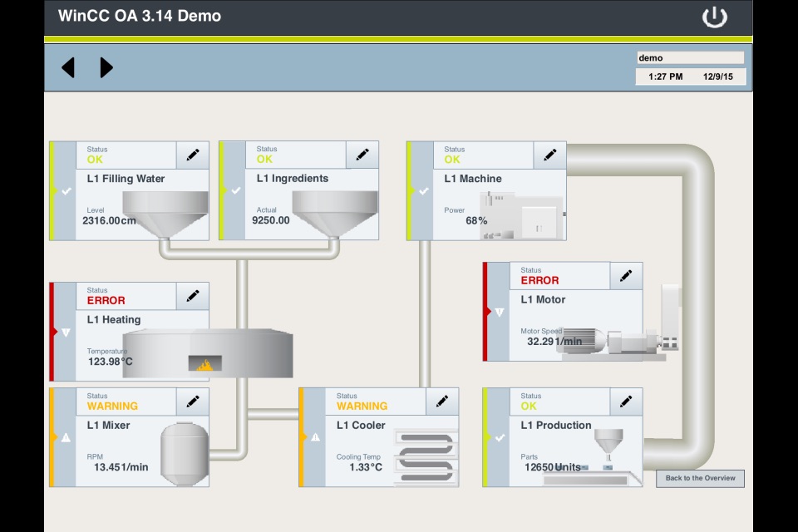Click the 1.33°C cooling temp value

pyautogui.click(x=366, y=467)
